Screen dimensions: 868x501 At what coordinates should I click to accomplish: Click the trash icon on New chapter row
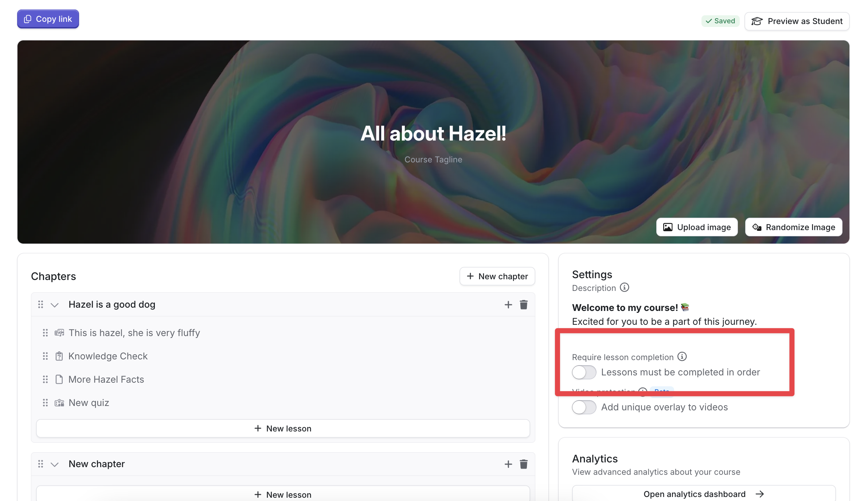coord(524,464)
